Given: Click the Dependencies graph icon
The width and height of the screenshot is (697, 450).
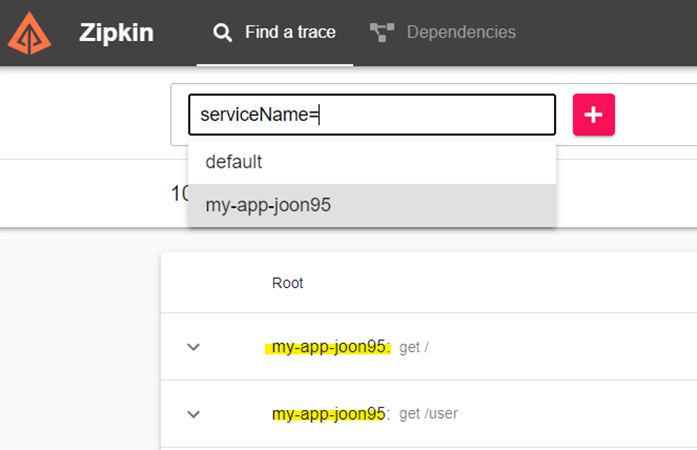Looking at the screenshot, I should pos(382,32).
